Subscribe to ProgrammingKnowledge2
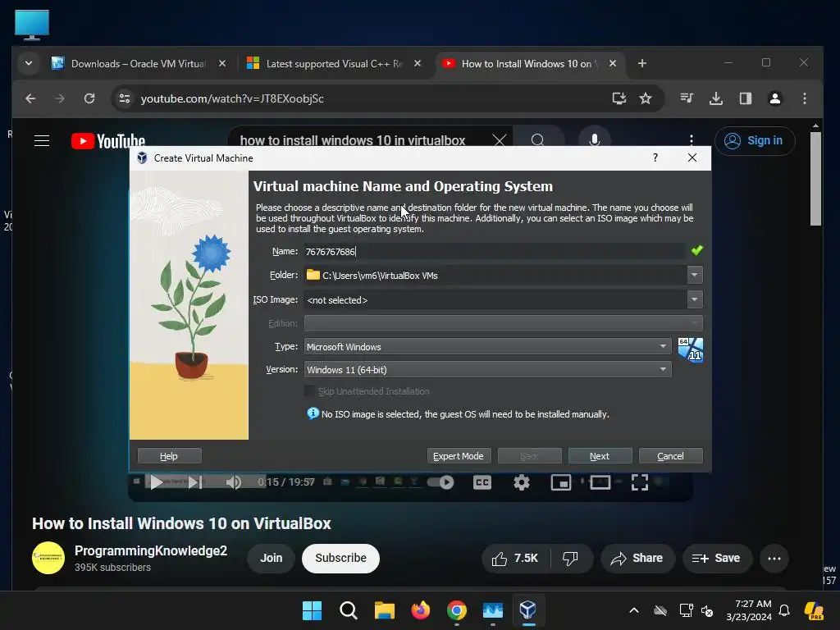This screenshot has width=840, height=630. 340,558
